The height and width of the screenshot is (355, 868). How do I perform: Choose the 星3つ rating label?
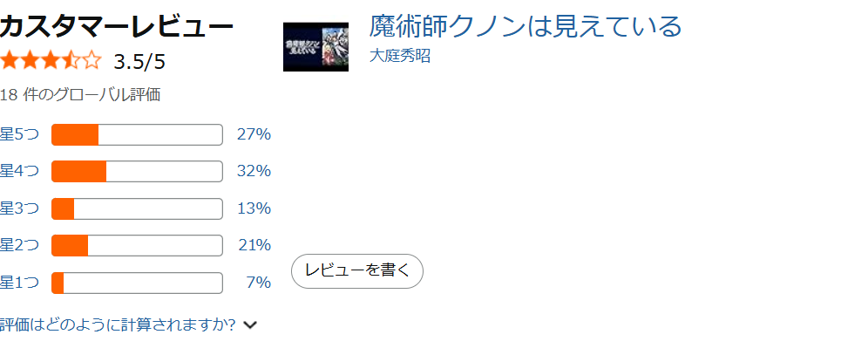point(19,208)
